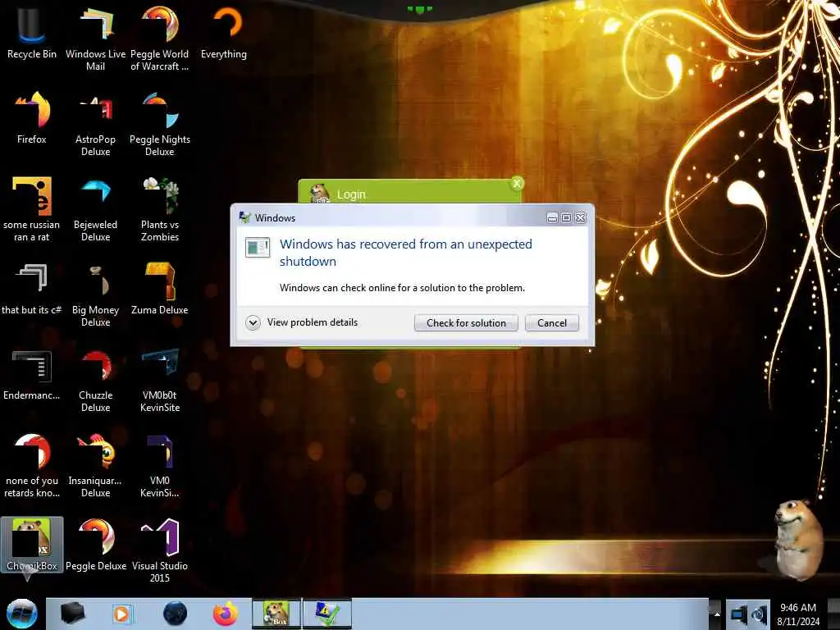
Task: Select 'that but its c#' desktop icon
Action: [32, 288]
